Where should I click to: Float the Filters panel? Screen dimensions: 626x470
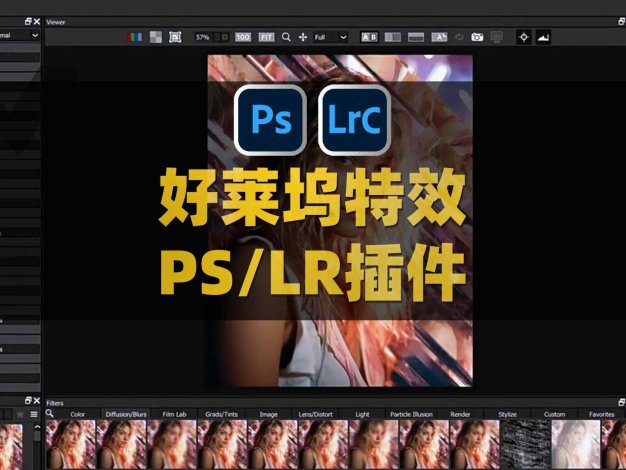pos(622,403)
